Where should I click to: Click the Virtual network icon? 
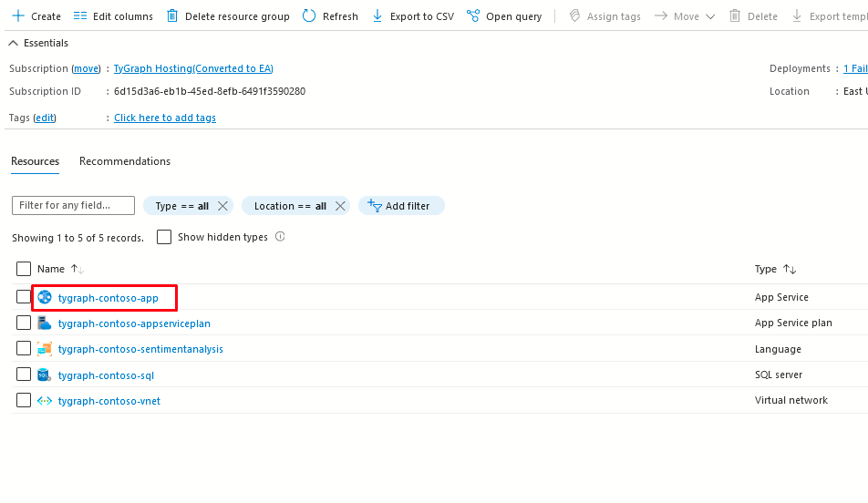45,401
